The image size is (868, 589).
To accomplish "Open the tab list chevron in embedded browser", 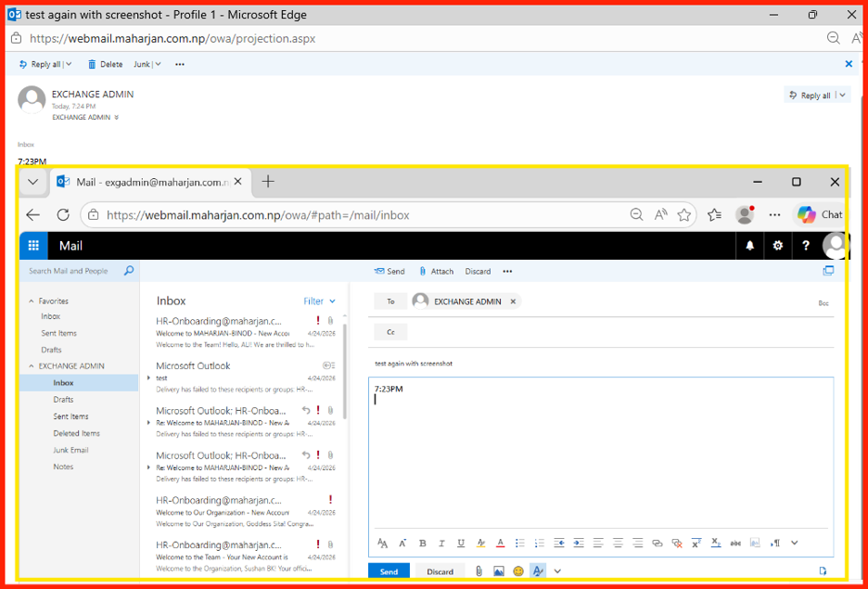I will (33, 182).
